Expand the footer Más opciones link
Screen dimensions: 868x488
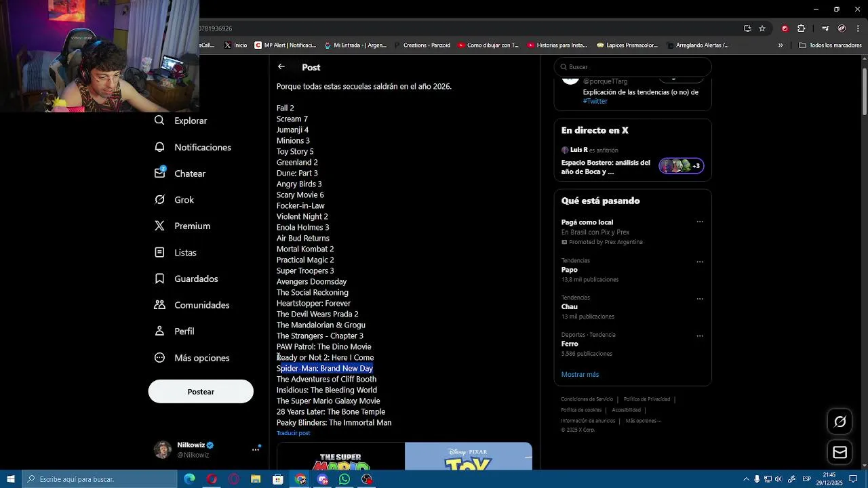coord(643,421)
